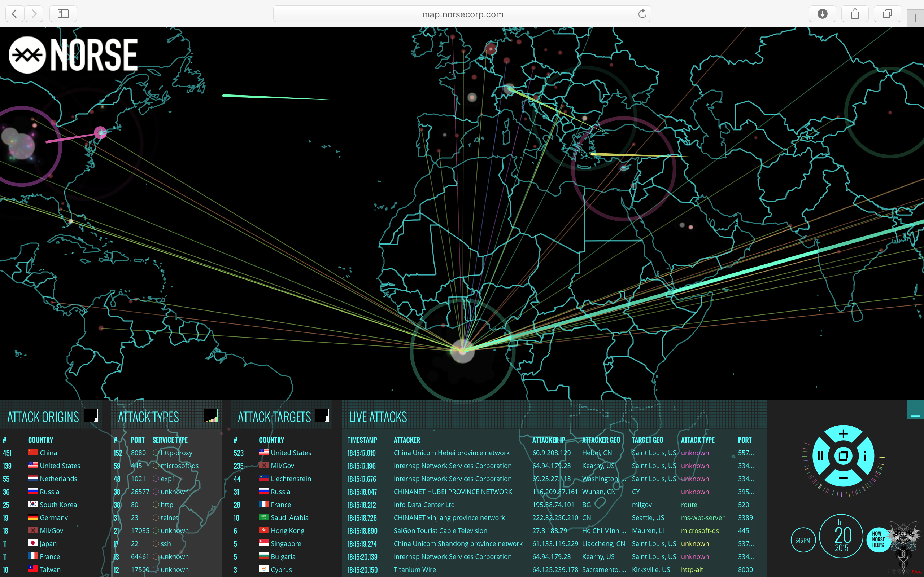This screenshot has height=577, width=924.
Task: Click the map.norsecorp.com address field
Action: point(462,14)
